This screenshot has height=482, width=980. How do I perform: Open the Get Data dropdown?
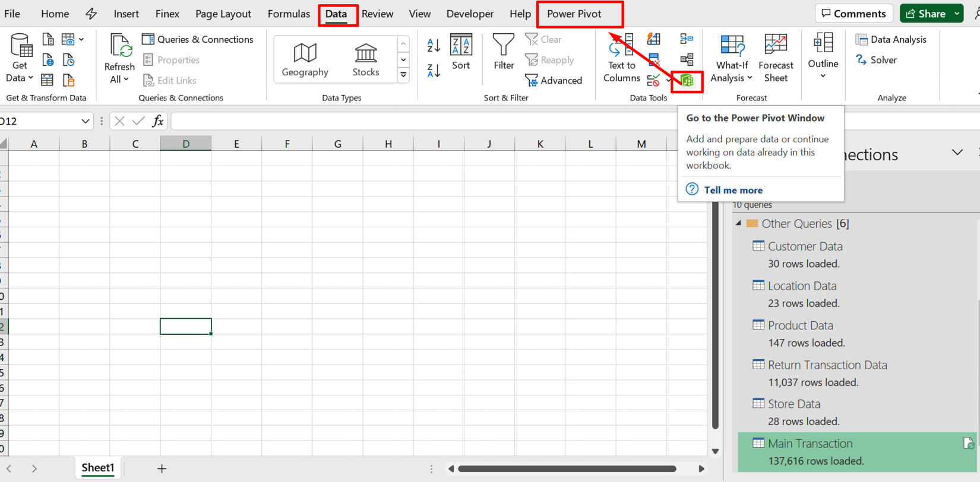coord(20,58)
